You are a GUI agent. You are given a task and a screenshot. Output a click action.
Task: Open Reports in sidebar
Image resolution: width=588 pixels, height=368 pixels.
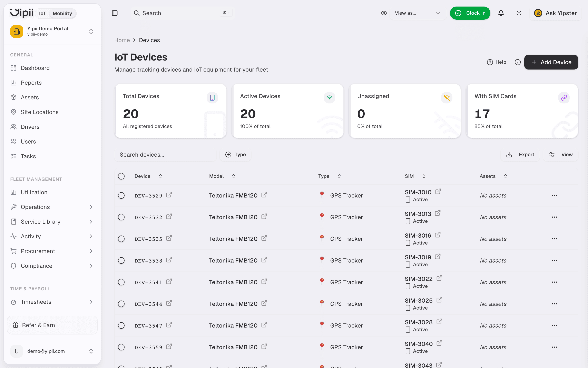click(52, 83)
